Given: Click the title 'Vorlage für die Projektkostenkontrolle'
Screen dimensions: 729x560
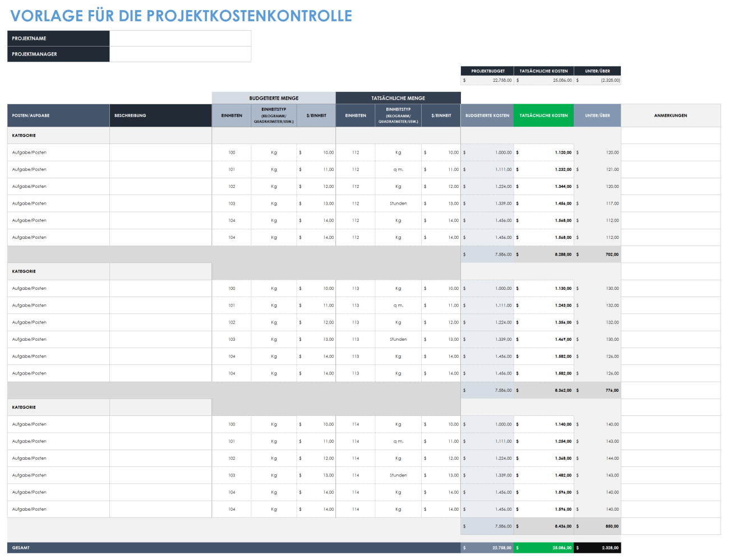Looking at the screenshot, I should tap(181, 16).
